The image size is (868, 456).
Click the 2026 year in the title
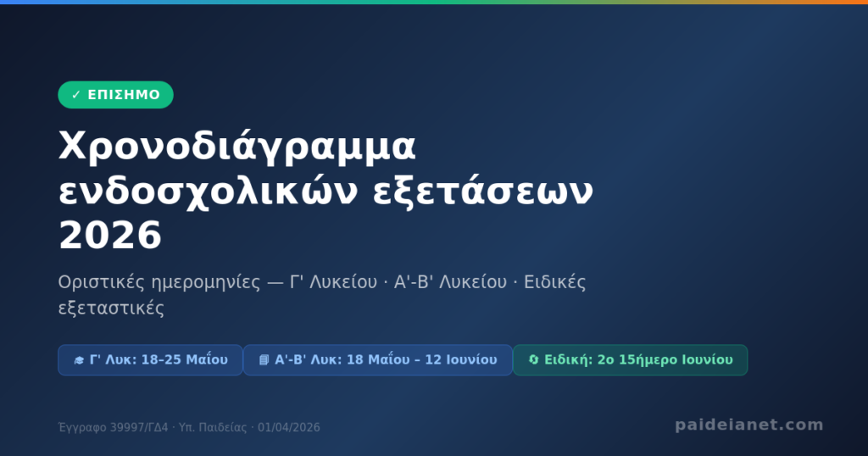point(109,236)
